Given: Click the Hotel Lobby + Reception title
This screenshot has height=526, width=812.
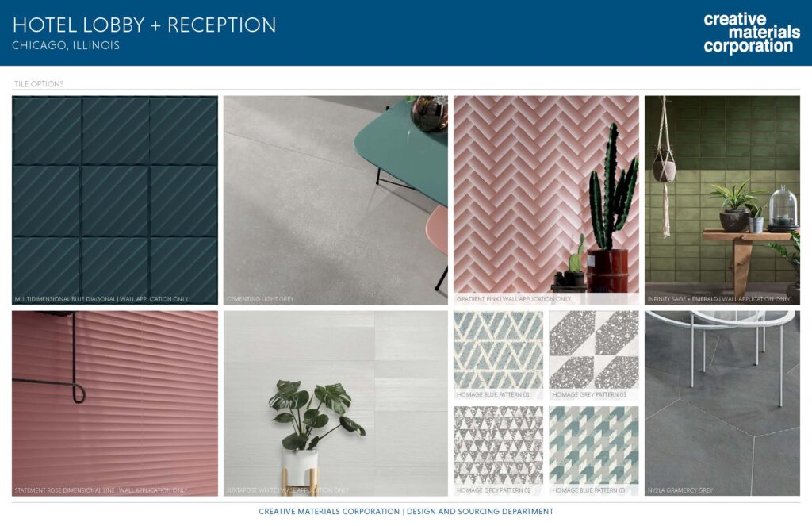Looking at the screenshot, I should click(144, 25).
